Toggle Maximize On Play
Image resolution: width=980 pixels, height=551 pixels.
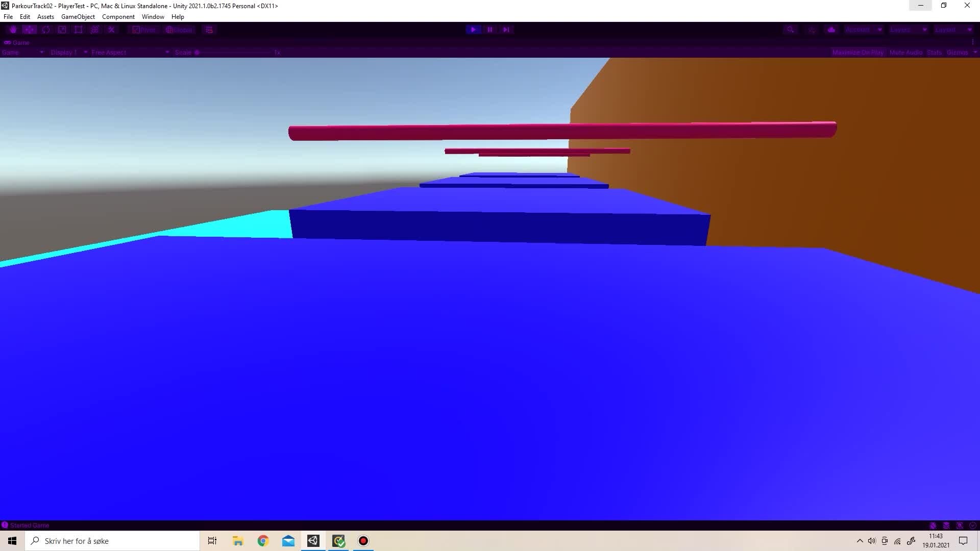click(x=858, y=52)
